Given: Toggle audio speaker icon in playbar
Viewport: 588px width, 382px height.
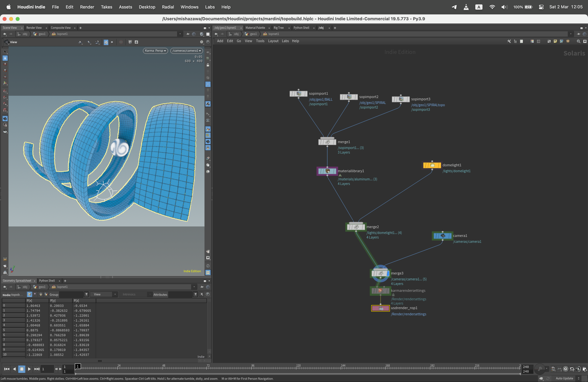Looking at the screenshot, I should (578, 369).
